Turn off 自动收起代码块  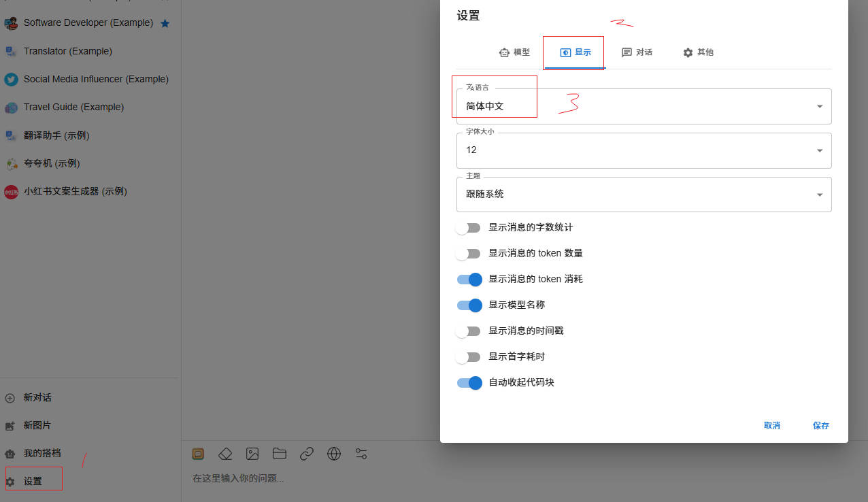pyautogui.click(x=469, y=382)
